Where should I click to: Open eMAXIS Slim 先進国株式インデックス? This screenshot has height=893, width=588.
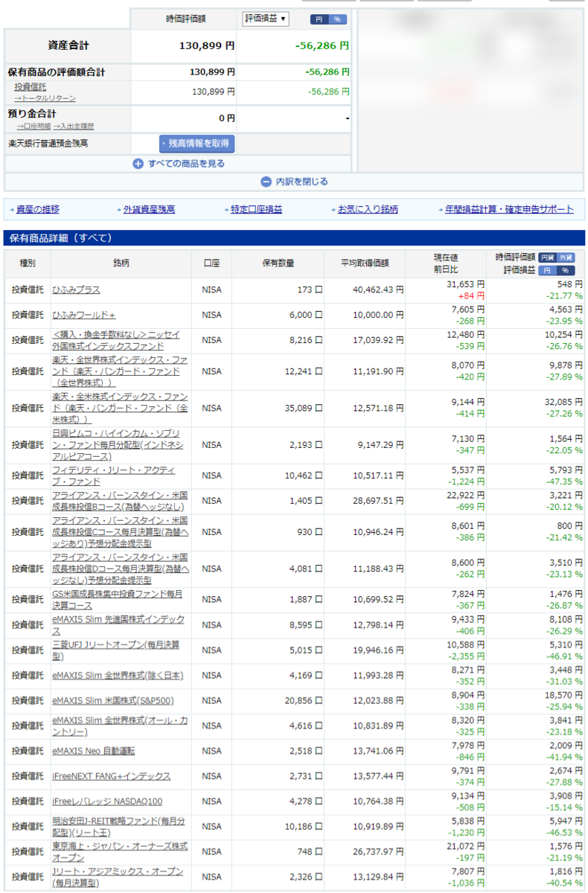tap(118, 625)
